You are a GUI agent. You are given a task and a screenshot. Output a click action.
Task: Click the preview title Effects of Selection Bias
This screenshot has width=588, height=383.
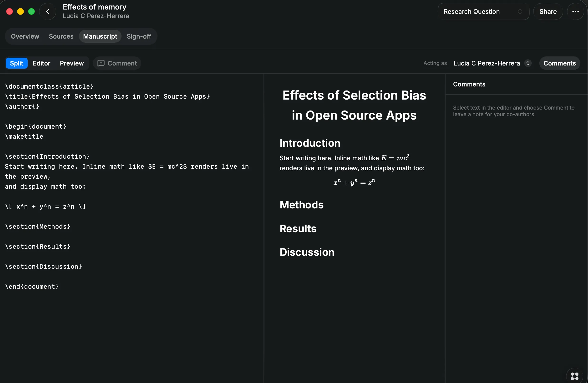pos(354,105)
